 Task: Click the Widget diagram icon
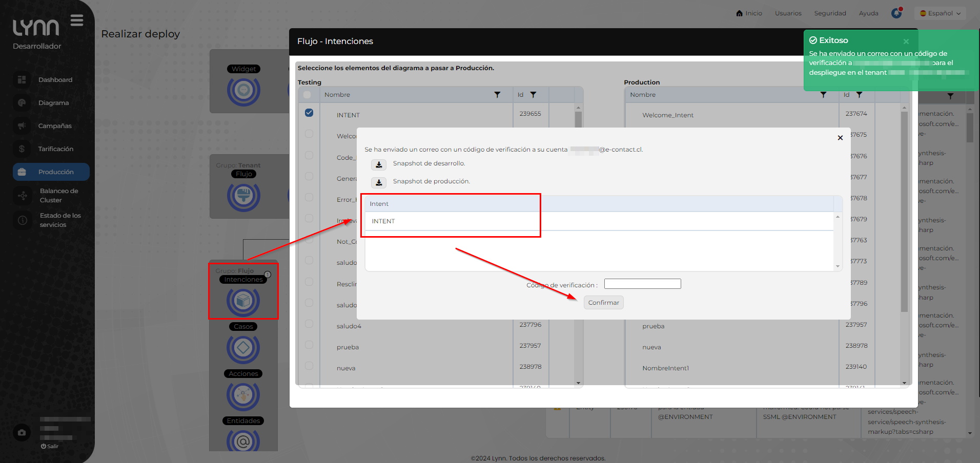coord(243,91)
